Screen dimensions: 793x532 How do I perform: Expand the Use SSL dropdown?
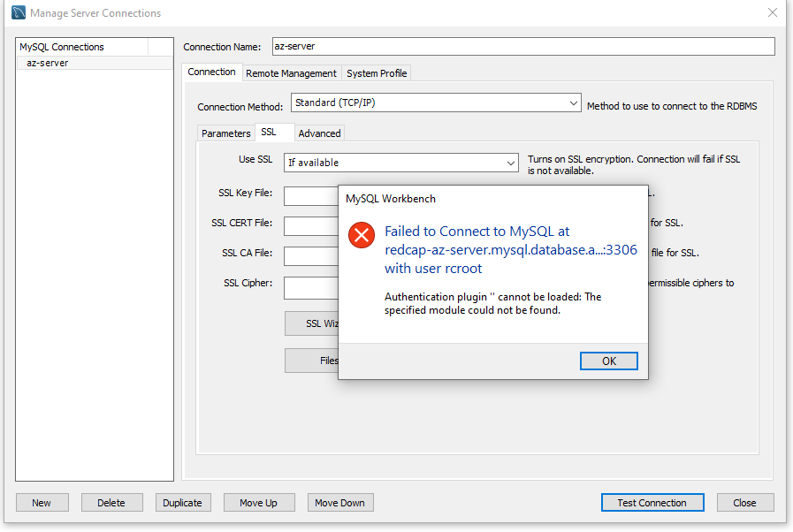tap(401, 163)
